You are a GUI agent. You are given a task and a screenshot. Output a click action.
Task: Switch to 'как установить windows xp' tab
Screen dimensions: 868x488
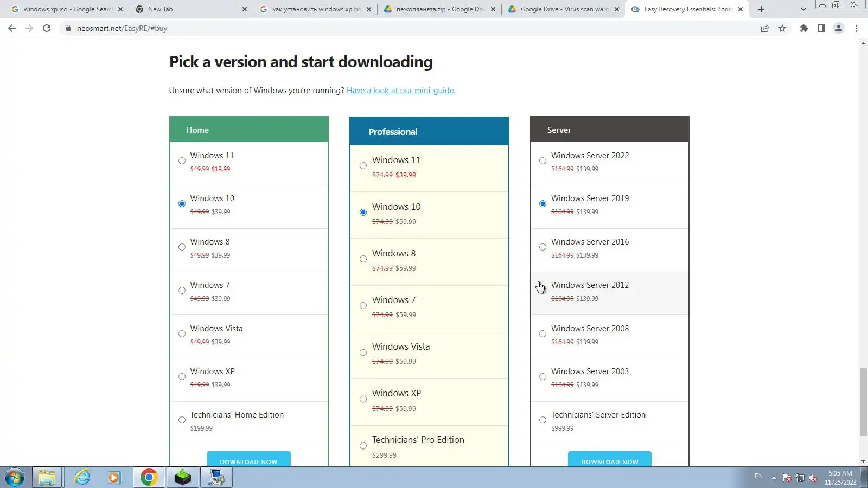[x=315, y=9]
